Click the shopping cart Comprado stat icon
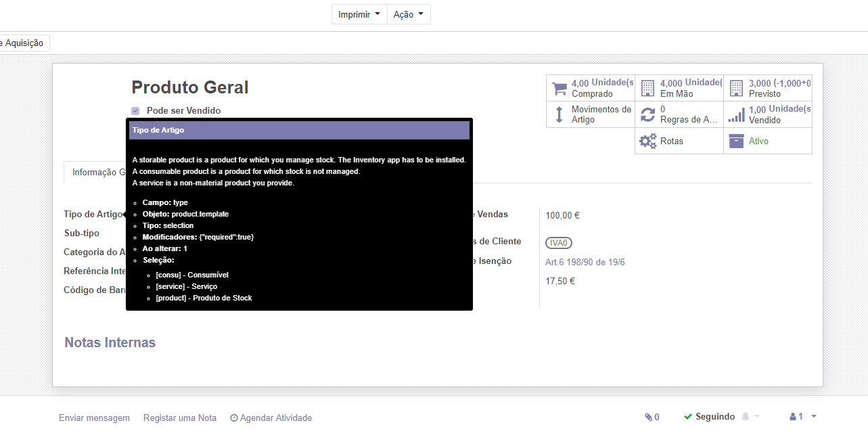 (559, 89)
